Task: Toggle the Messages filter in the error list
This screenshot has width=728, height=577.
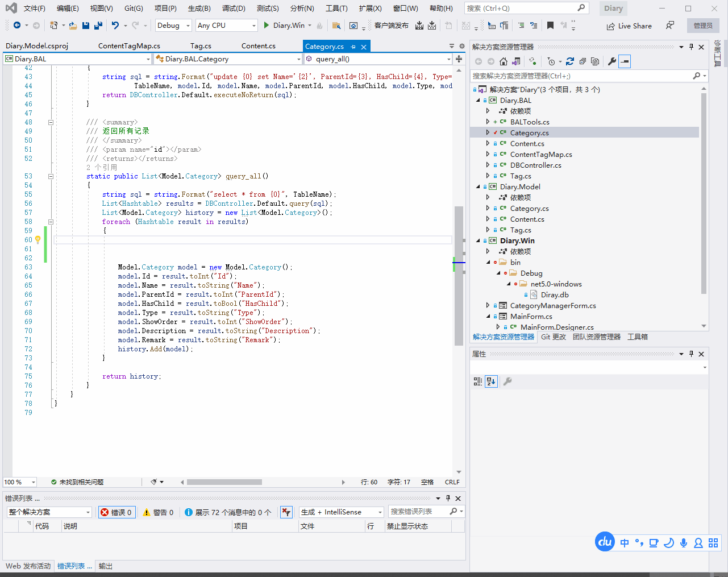Action: (x=228, y=512)
